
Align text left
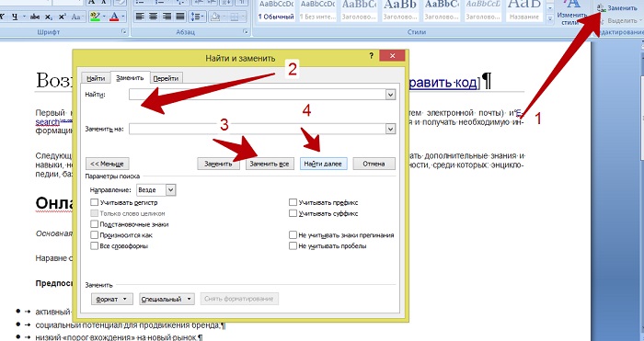click(140, 17)
